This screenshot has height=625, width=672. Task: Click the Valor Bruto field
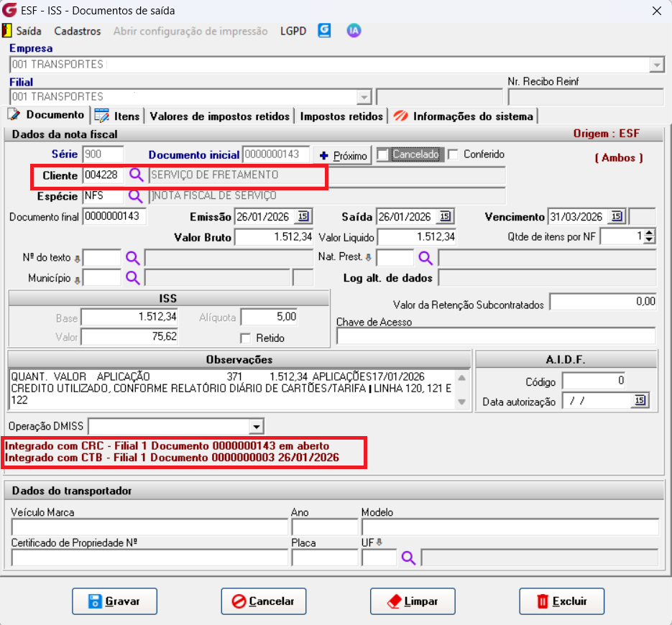[275, 237]
